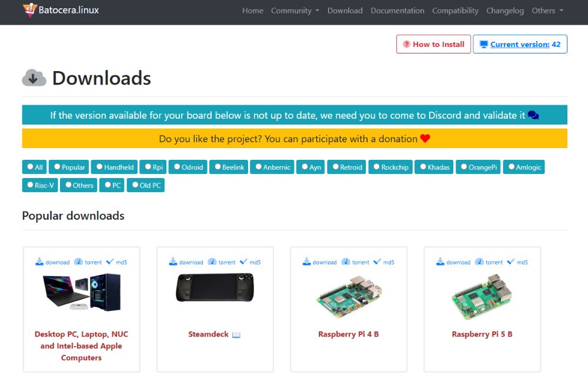Screen dimensions: 588x379
Task: Click torrent icon on Steamdeck card
Action: point(212,262)
